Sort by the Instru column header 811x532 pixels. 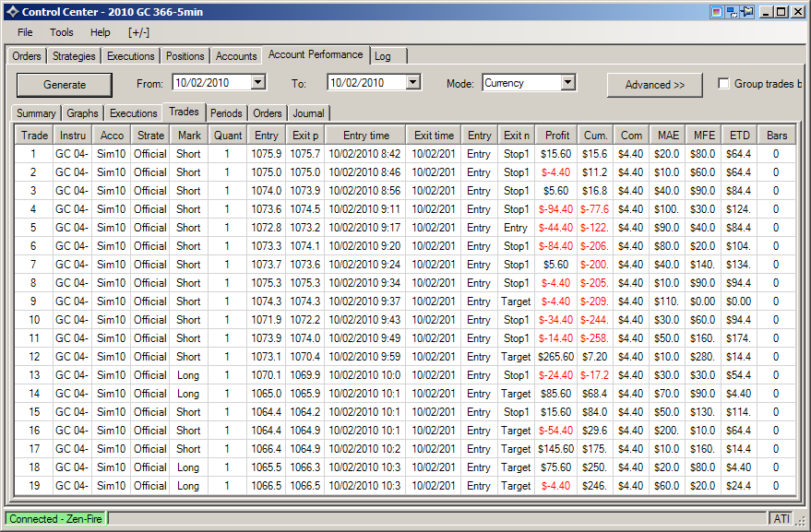(73, 135)
